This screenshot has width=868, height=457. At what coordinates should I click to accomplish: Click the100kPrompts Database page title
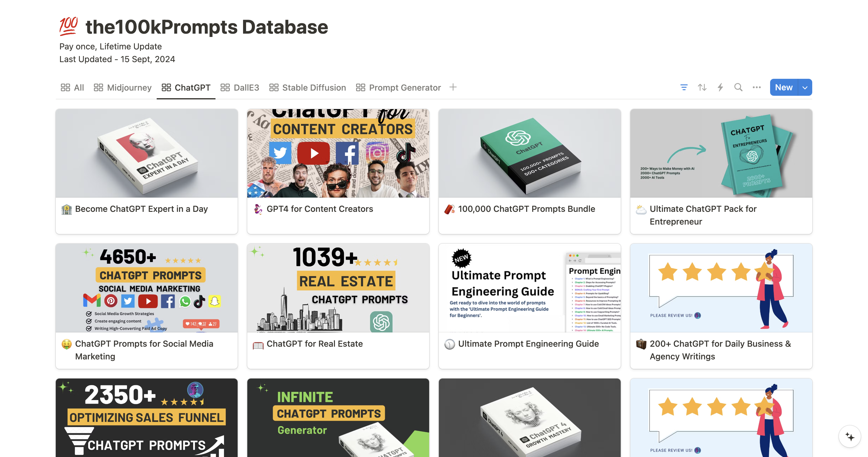pos(207,27)
